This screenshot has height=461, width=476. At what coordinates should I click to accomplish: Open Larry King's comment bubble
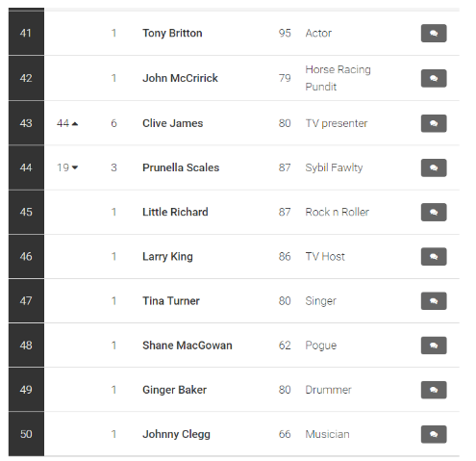(434, 257)
